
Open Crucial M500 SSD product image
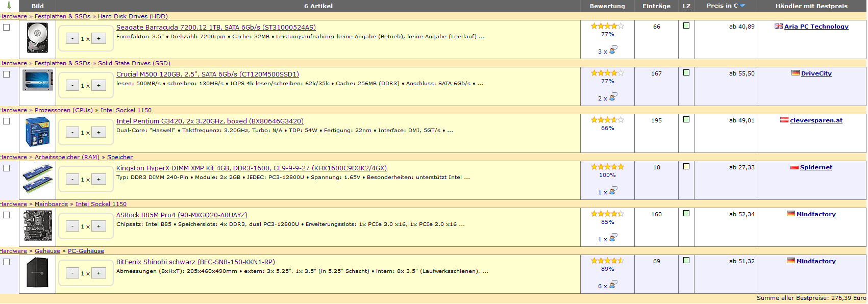pyautogui.click(x=38, y=81)
